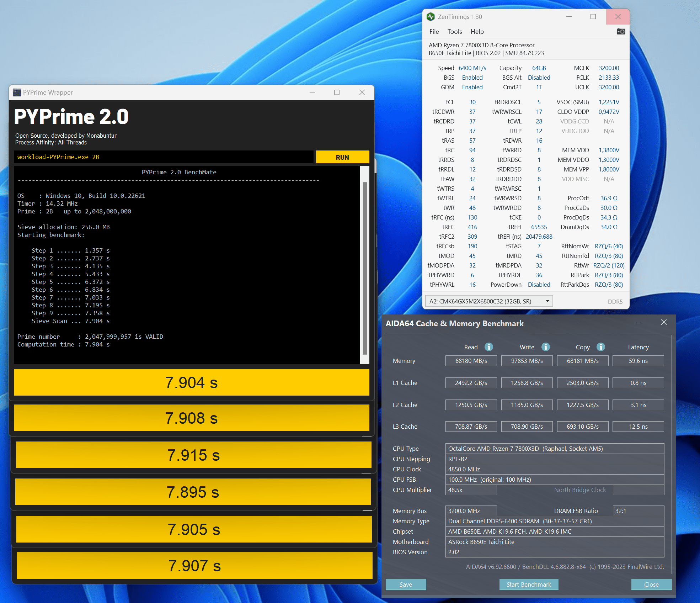This screenshot has width=700, height=603.
Task: Minimize the AIDA64 benchmark window
Action: tap(638, 322)
